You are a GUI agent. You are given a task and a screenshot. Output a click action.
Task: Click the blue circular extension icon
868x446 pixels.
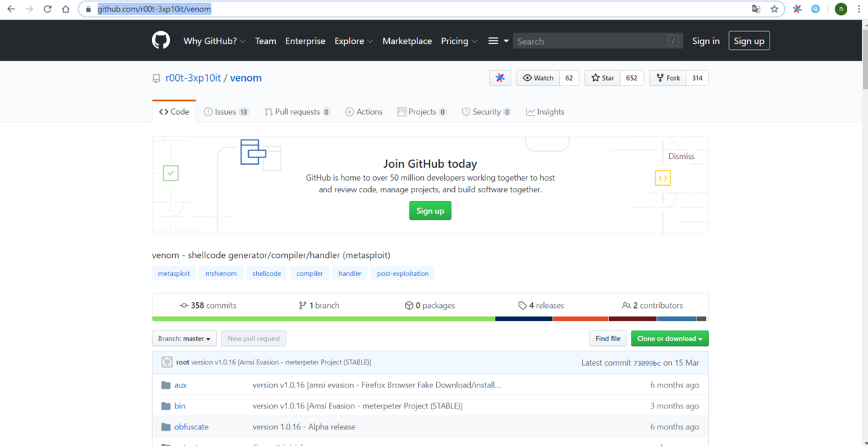[815, 9]
